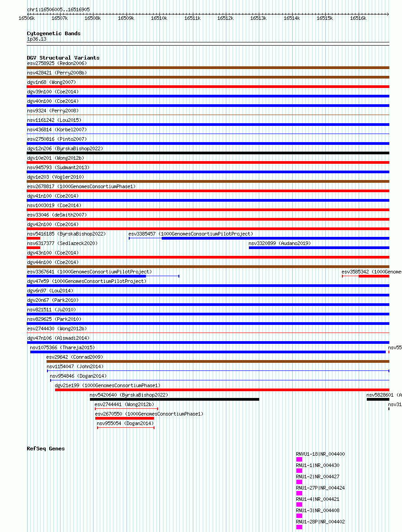Click the esv2758925 (Redon2006) variant label
This screenshot has height=532, width=402.
57,64
